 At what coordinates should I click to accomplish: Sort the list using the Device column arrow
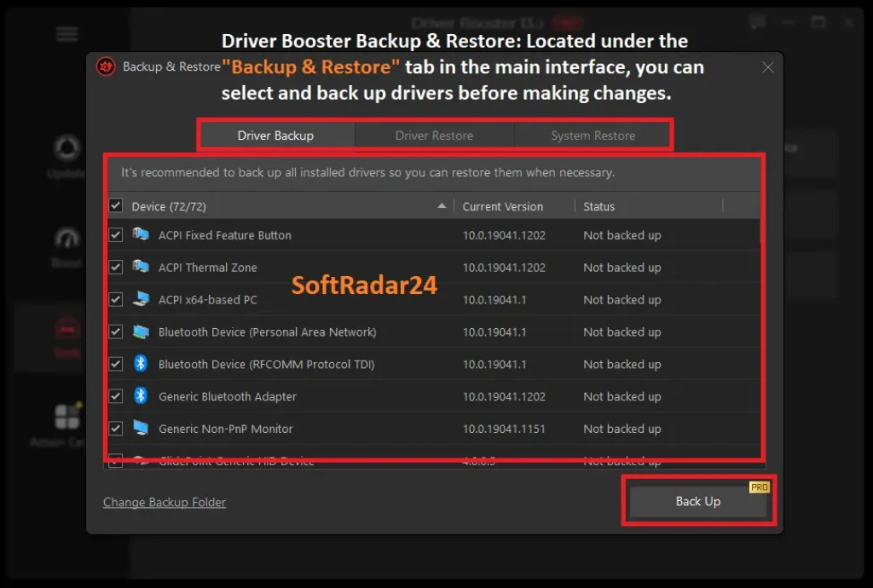442,206
